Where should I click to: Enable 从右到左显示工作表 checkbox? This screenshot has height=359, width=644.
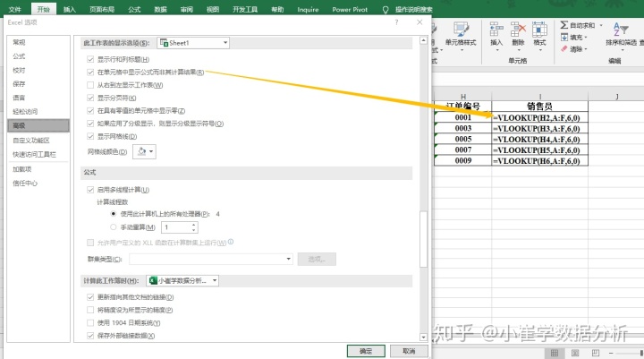point(90,85)
